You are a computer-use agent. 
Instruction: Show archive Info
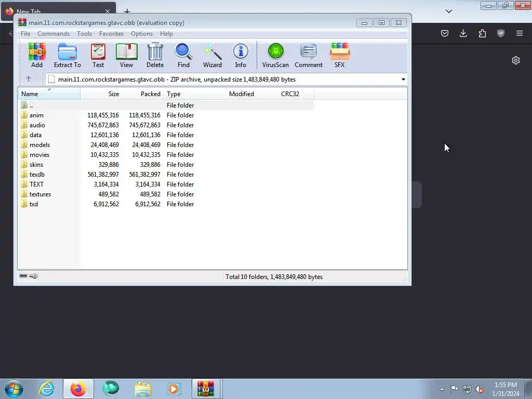[241, 55]
